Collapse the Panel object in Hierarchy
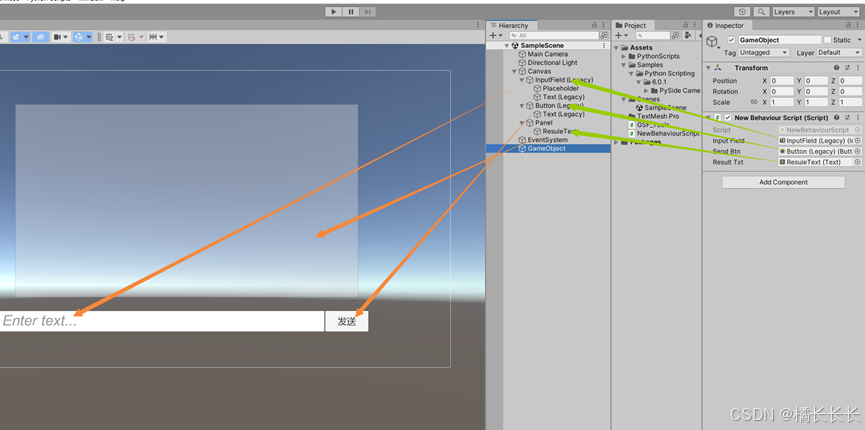 (521, 123)
